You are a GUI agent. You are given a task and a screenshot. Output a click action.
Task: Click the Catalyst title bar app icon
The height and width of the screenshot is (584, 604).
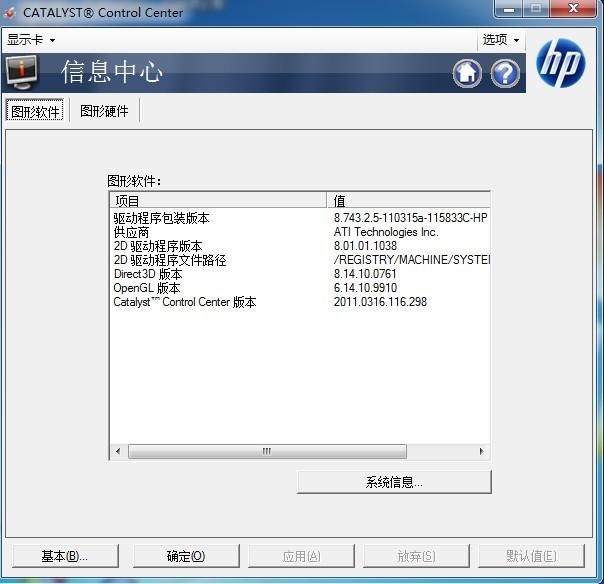pos(10,13)
